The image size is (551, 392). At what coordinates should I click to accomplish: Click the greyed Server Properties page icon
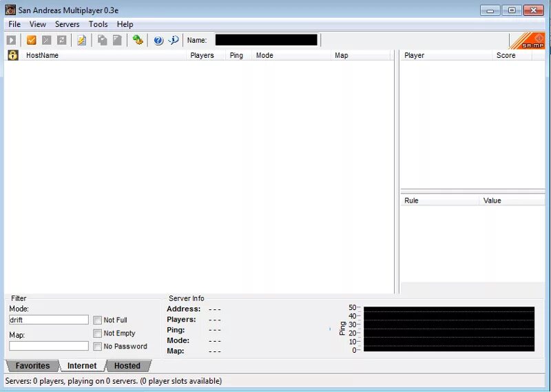tap(117, 40)
